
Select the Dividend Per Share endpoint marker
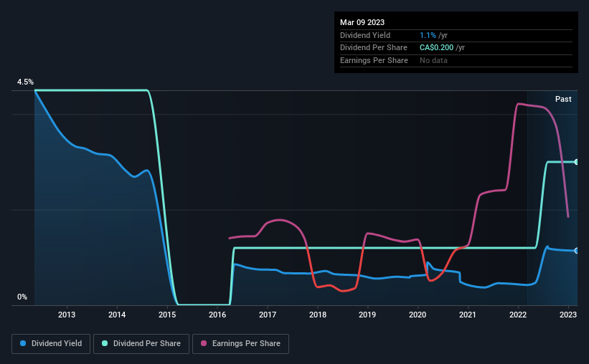click(x=577, y=162)
